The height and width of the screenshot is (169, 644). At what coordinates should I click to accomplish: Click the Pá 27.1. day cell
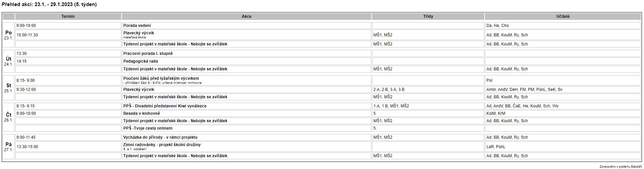click(9, 147)
